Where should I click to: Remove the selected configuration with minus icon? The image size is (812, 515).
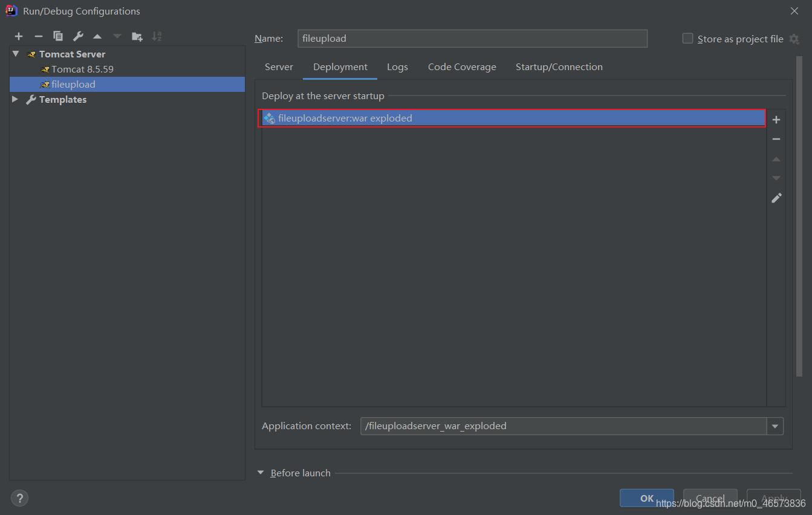pyautogui.click(x=38, y=36)
